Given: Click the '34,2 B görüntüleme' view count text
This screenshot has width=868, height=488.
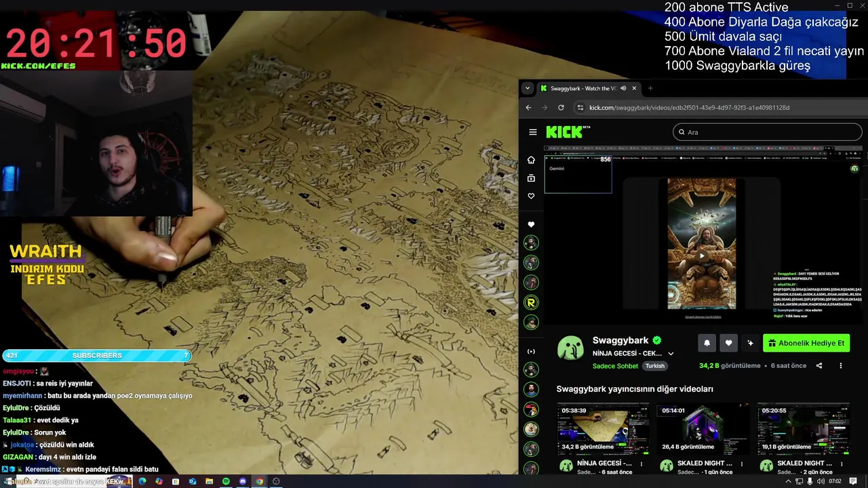Looking at the screenshot, I should [x=730, y=365].
